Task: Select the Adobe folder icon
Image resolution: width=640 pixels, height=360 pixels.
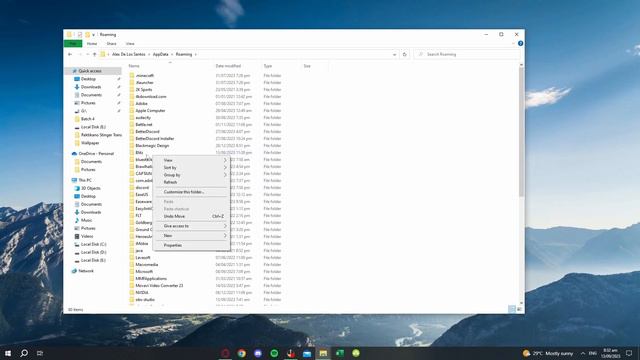Action: coord(132,104)
